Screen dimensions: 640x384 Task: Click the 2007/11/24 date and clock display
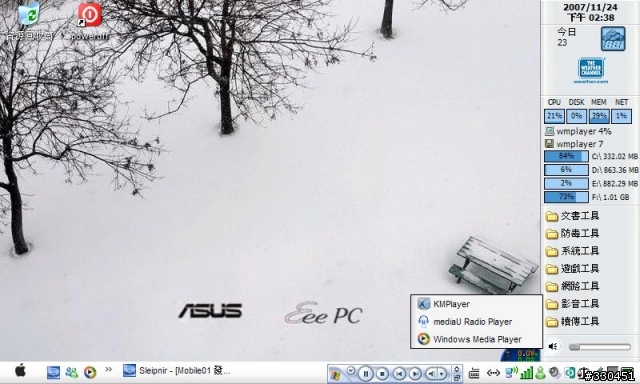click(x=590, y=12)
